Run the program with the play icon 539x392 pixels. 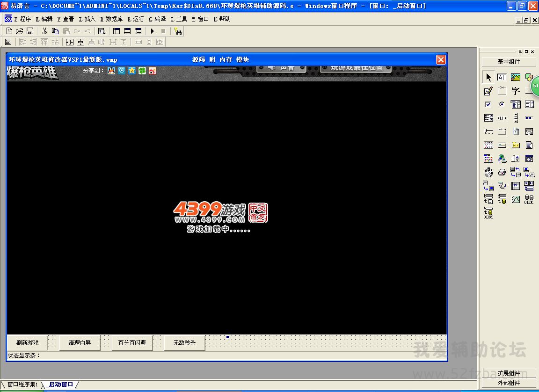[152, 31]
